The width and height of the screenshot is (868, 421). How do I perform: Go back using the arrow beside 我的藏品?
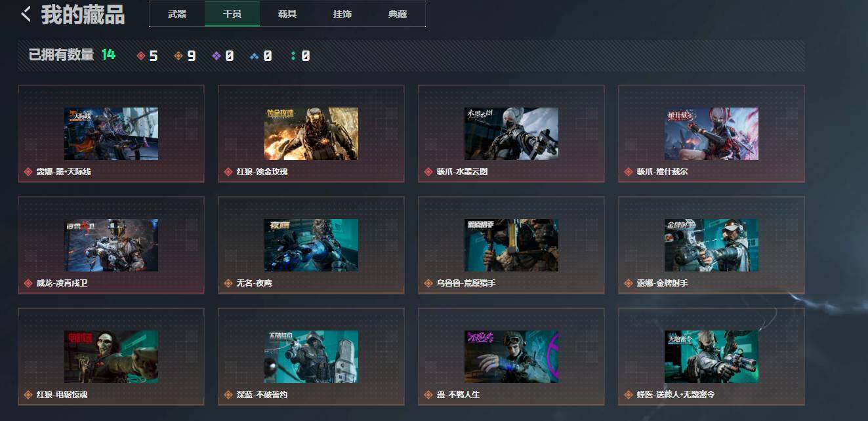[26, 14]
